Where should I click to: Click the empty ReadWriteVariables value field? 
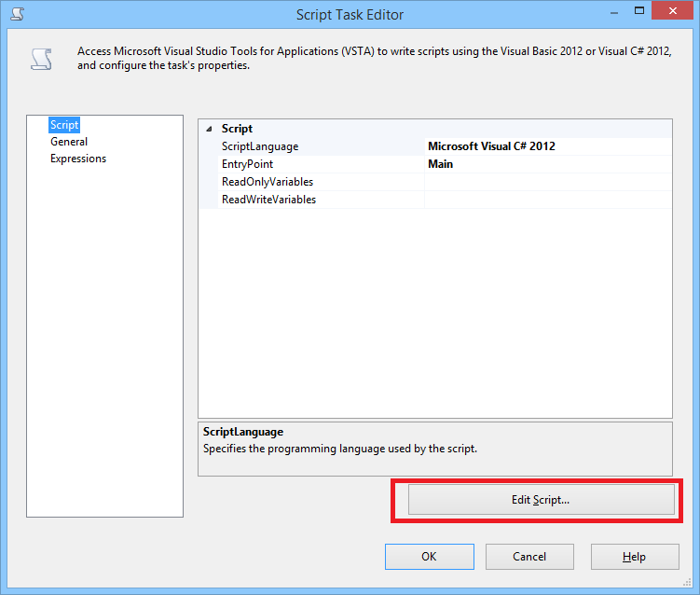coord(548,200)
